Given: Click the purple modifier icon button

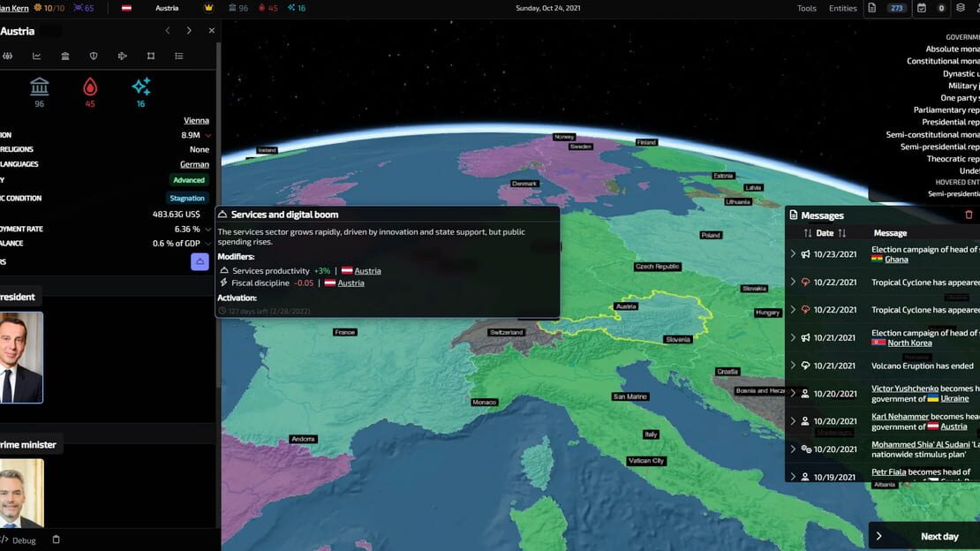Looking at the screenshot, I should point(200,261).
